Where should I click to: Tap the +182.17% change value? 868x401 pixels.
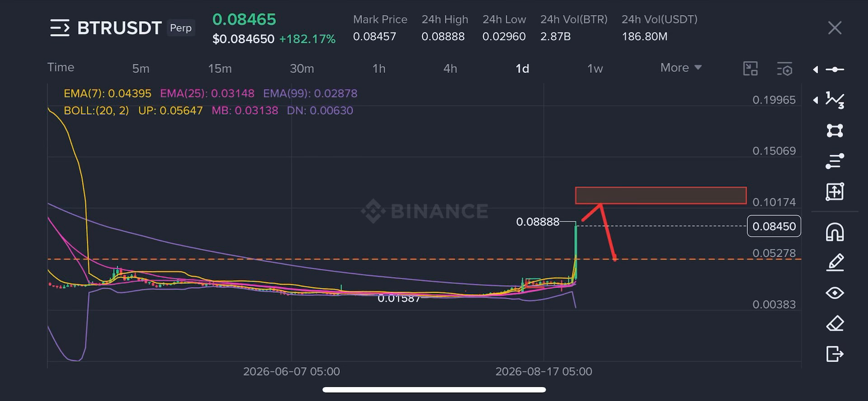(307, 39)
